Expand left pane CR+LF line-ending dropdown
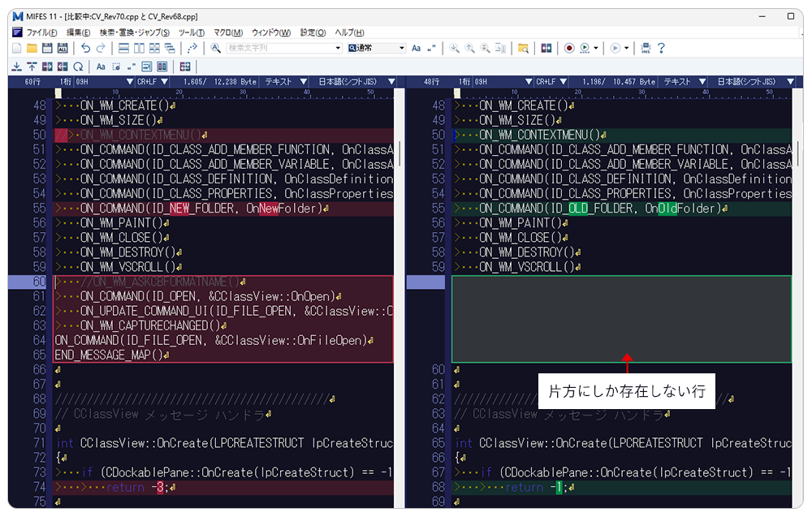 [163, 82]
